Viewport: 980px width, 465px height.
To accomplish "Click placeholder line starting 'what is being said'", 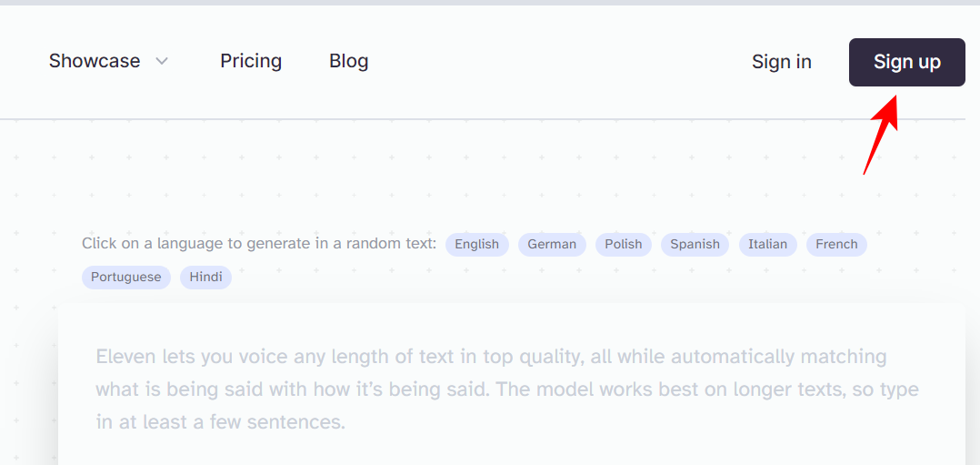I will (x=507, y=389).
